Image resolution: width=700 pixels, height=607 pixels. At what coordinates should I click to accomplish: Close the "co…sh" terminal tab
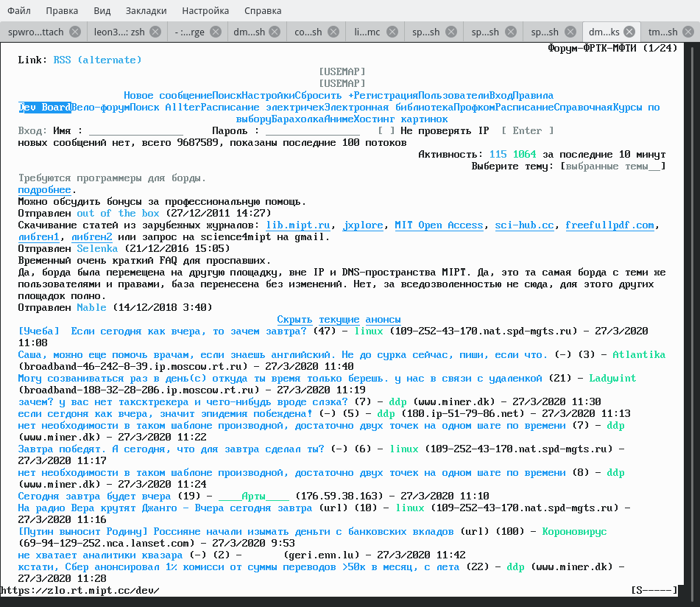tap(333, 32)
